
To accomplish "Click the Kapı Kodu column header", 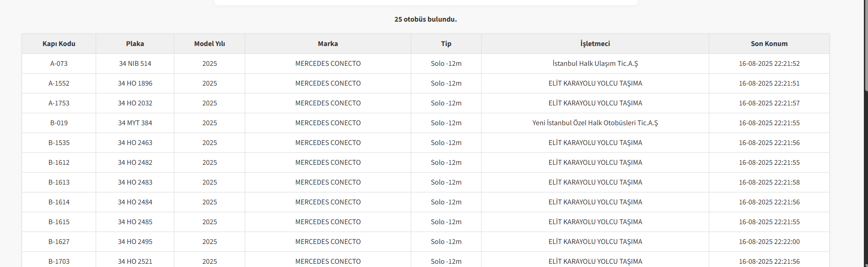I will (x=59, y=44).
